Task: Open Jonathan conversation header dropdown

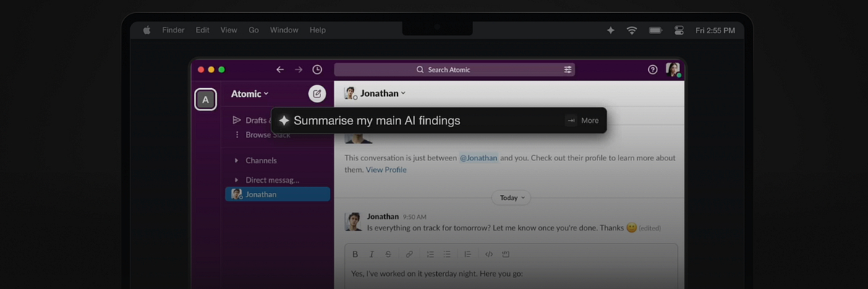Action: 383,93
